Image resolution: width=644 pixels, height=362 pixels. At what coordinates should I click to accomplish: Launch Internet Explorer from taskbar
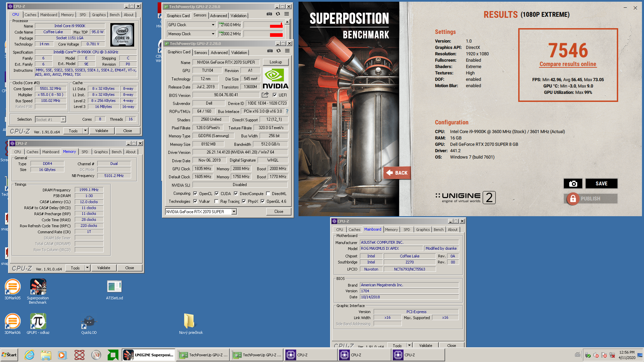coord(29,355)
